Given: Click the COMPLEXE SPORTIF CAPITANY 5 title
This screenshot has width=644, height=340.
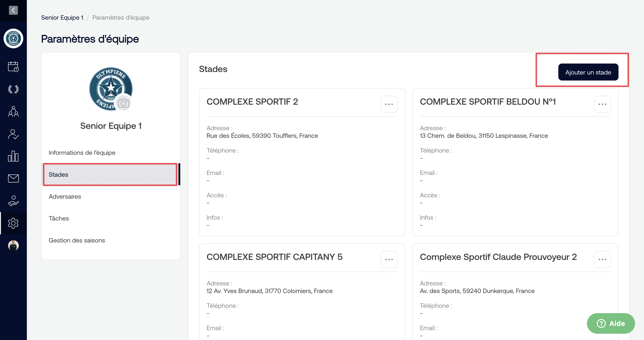Looking at the screenshot, I should [x=274, y=257].
